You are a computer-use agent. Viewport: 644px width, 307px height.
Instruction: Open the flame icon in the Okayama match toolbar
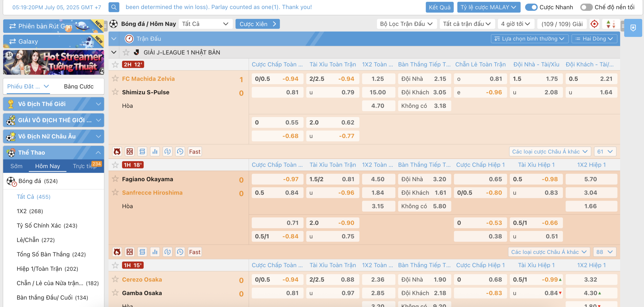click(117, 252)
